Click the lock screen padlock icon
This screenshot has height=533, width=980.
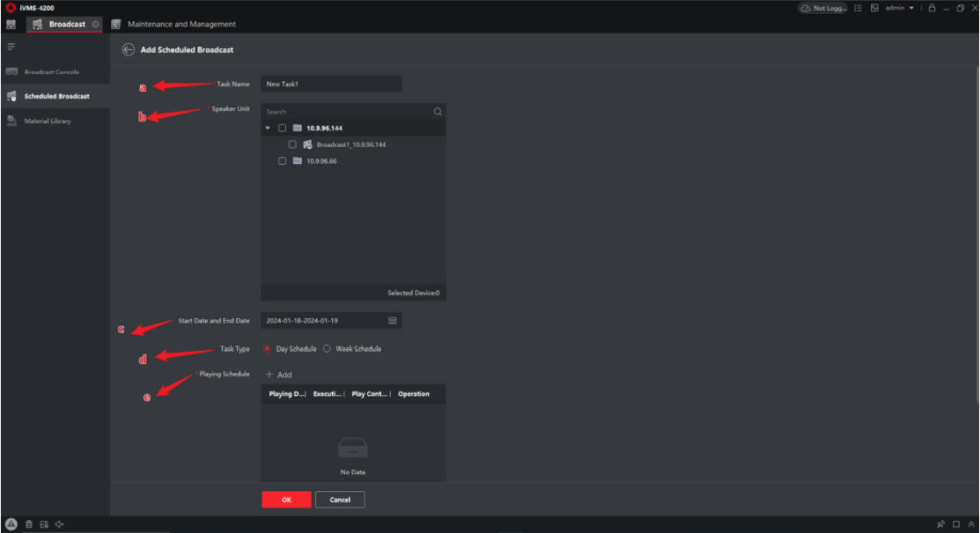click(932, 8)
